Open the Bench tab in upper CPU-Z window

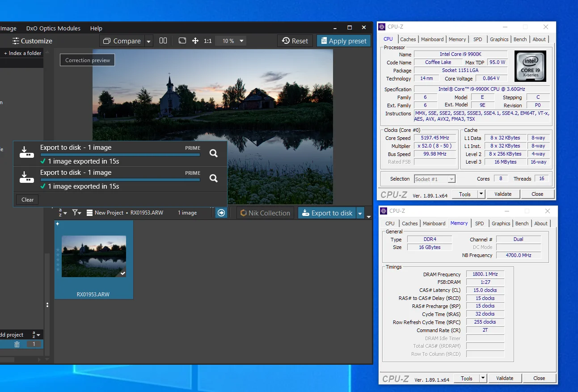[520, 39]
